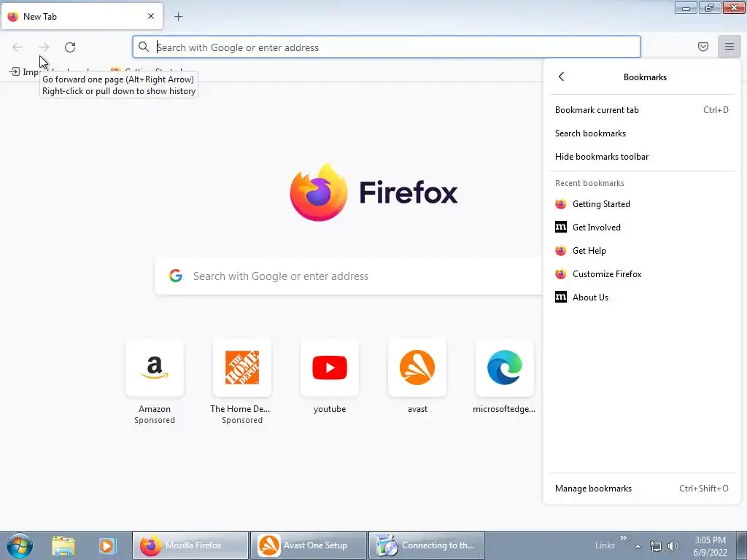Open the Get Help bookmark

pyautogui.click(x=641, y=251)
